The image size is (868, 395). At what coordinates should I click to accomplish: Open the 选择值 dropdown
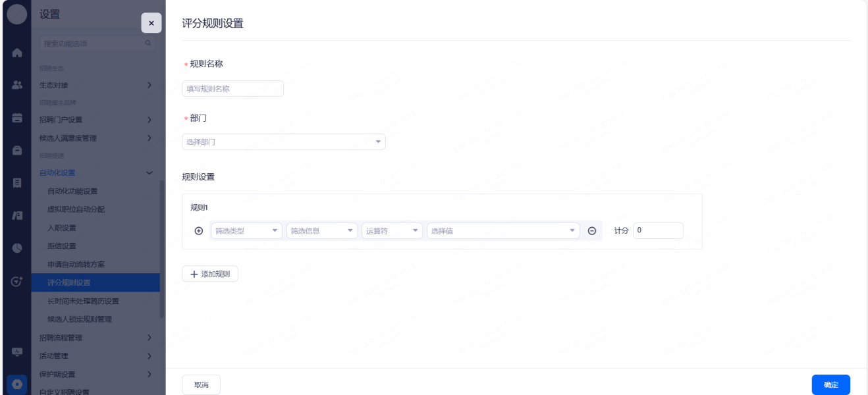pyautogui.click(x=503, y=231)
